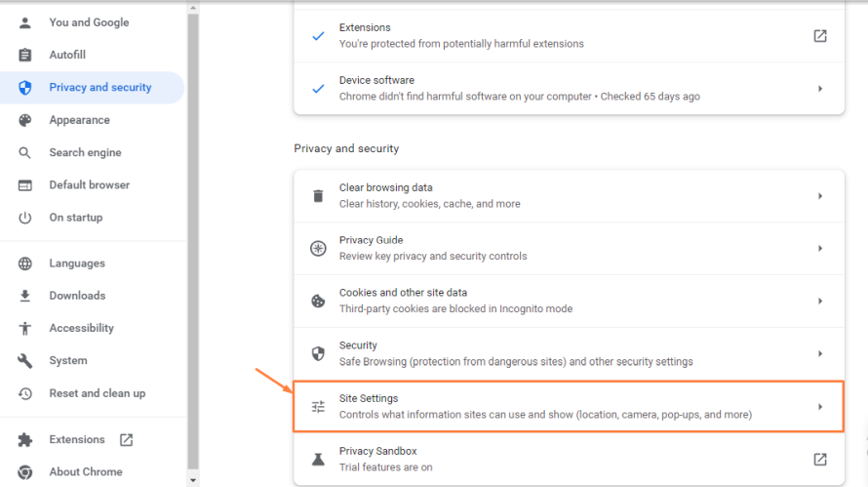Screen dimensions: 868x487
Task: Click the sidebar scrollbar down arrow
Action: pos(193,480)
